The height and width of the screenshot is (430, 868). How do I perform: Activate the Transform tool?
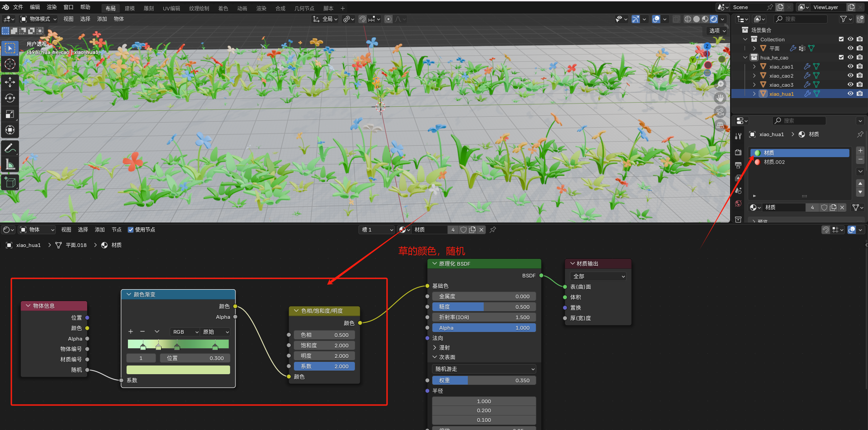(x=10, y=130)
